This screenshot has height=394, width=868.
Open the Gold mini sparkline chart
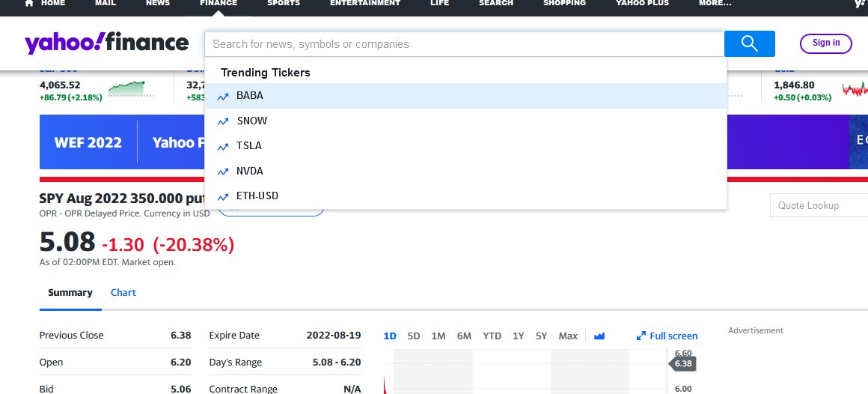[855, 88]
